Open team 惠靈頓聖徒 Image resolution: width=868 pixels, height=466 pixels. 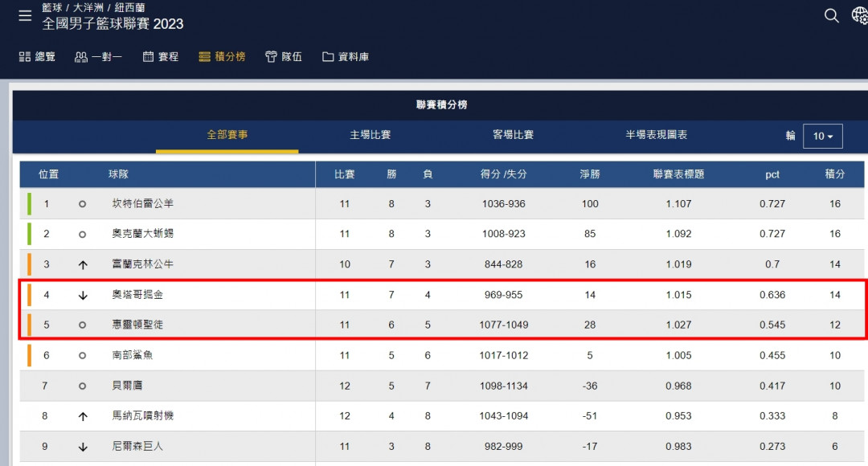coord(137,325)
